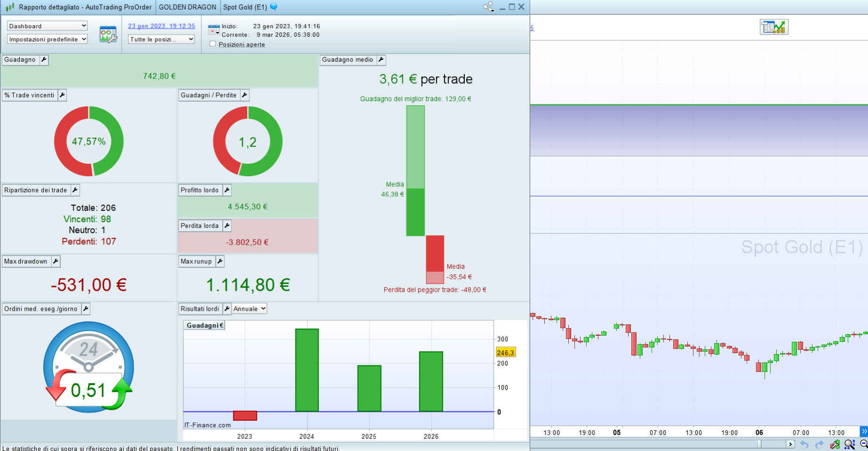Jump to latest data with double-arrow button

pos(864,431)
